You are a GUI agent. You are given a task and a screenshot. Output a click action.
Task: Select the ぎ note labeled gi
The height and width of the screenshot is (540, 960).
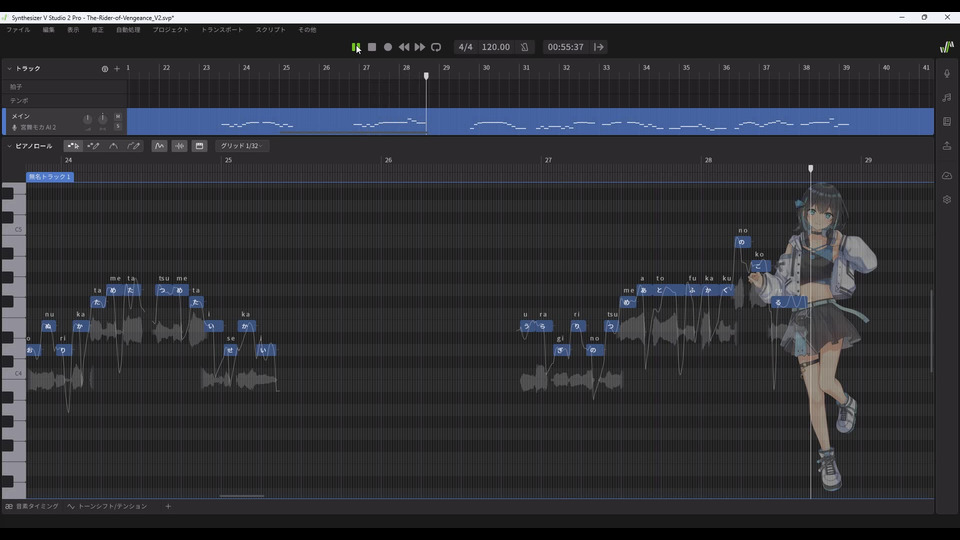pyautogui.click(x=561, y=350)
